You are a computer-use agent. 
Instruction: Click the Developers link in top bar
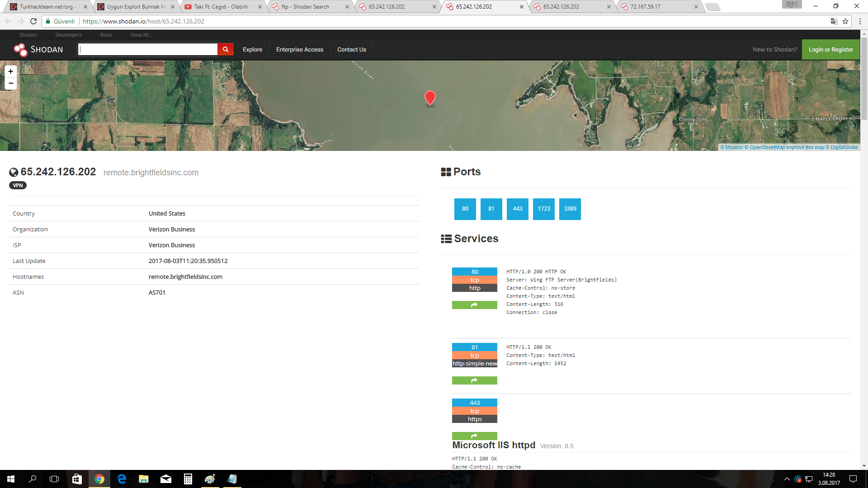coord(69,35)
